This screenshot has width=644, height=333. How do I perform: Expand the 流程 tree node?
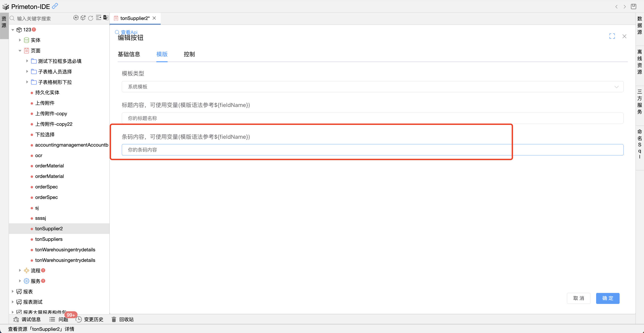[x=20, y=271]
